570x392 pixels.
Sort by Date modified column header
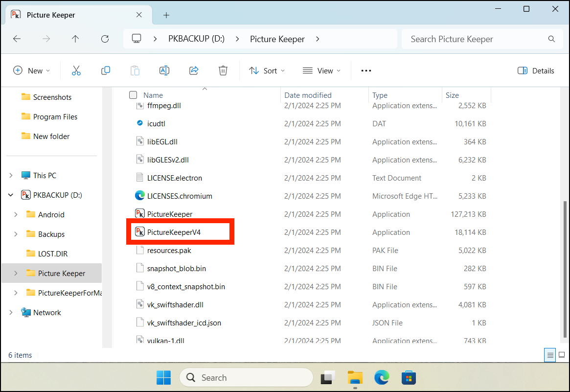308,95
